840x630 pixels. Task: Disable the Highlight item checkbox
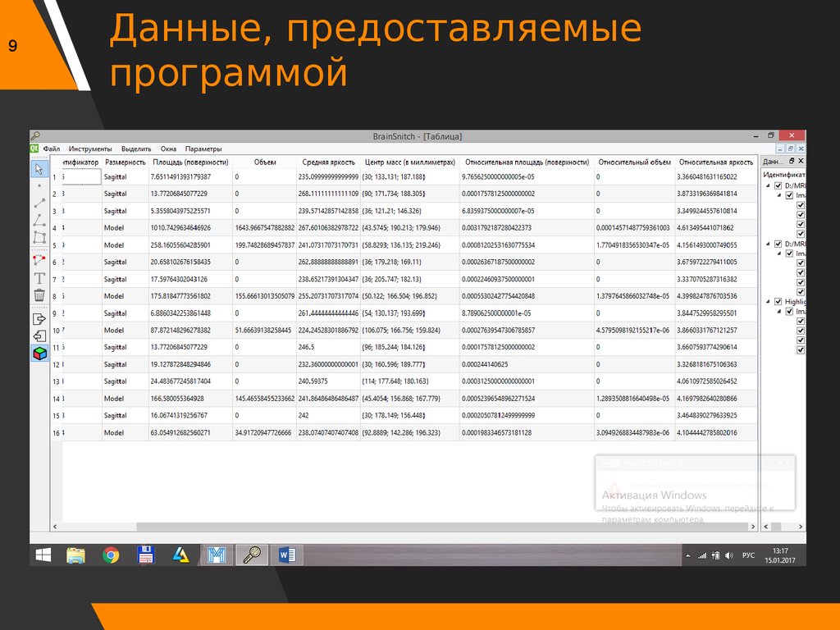778,301
